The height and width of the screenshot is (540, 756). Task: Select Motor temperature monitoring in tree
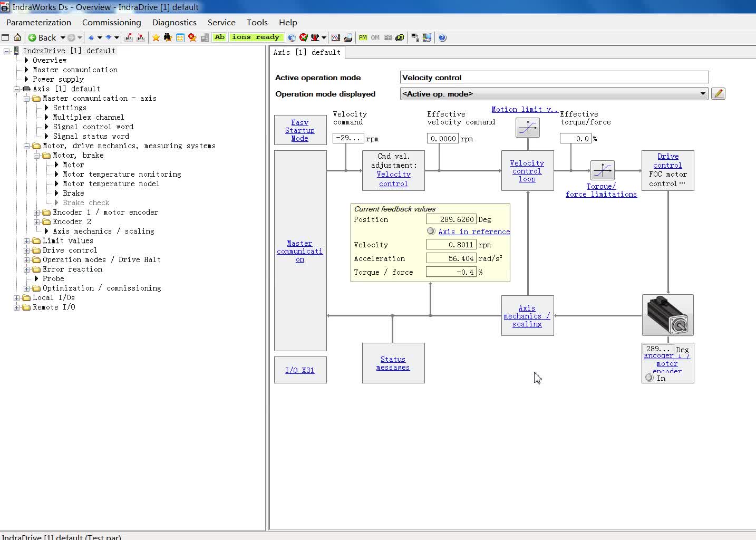pos(122,175)
